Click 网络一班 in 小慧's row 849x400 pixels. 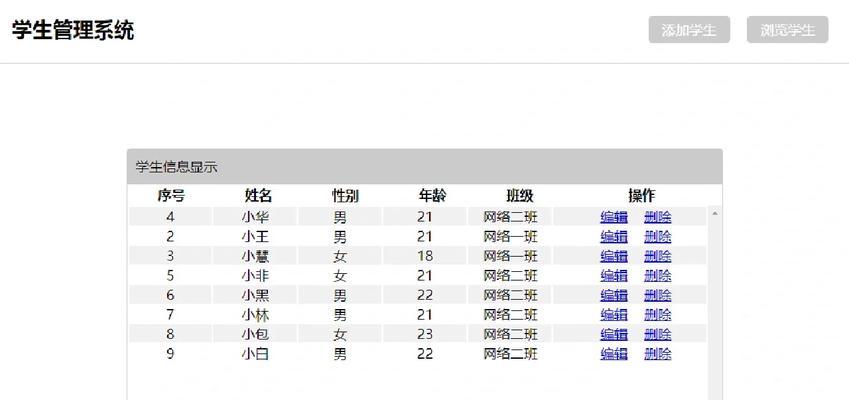coord(511,256)
